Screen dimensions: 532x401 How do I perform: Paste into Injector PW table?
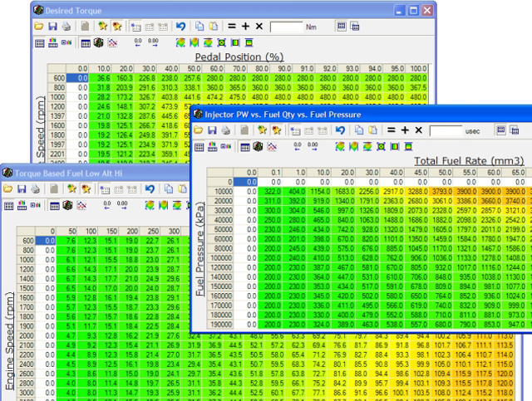click(373, 130)
